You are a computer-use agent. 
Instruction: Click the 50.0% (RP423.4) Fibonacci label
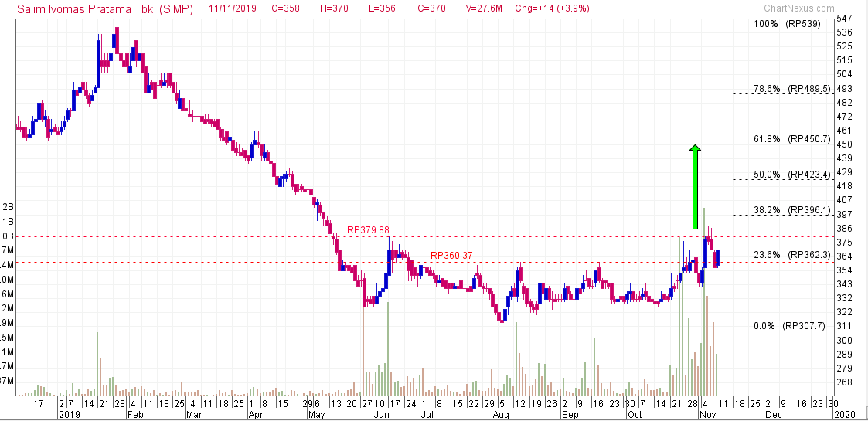click(791, 175)
